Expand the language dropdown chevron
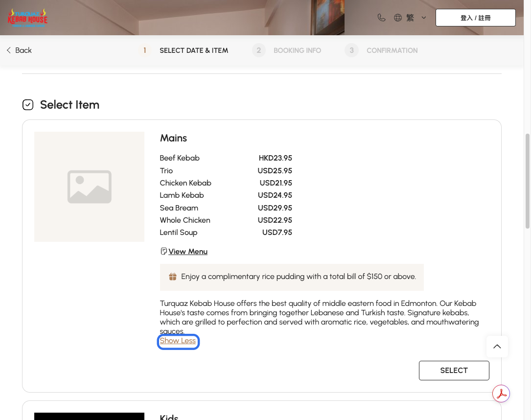The image size is (531, 420). 424,18
